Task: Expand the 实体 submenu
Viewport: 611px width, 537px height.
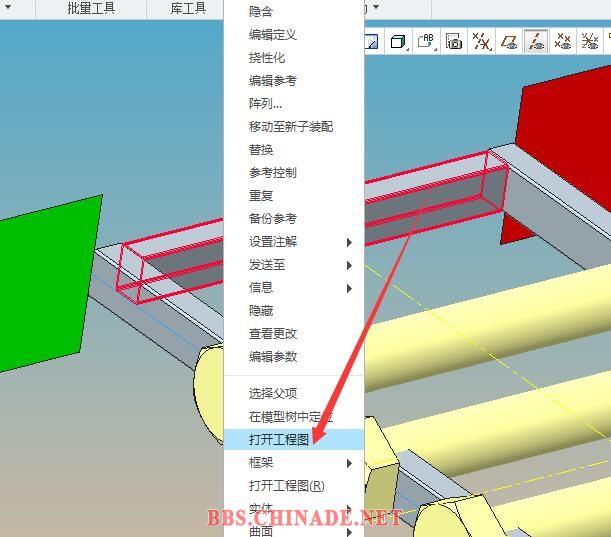Action: pyautogui.click(x=294, y=509)
